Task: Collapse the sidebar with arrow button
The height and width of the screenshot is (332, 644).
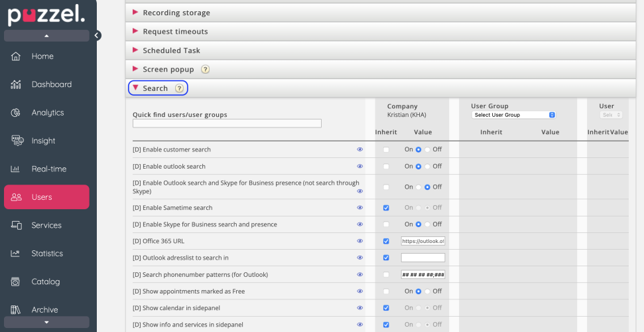Action: pos(97,35)
